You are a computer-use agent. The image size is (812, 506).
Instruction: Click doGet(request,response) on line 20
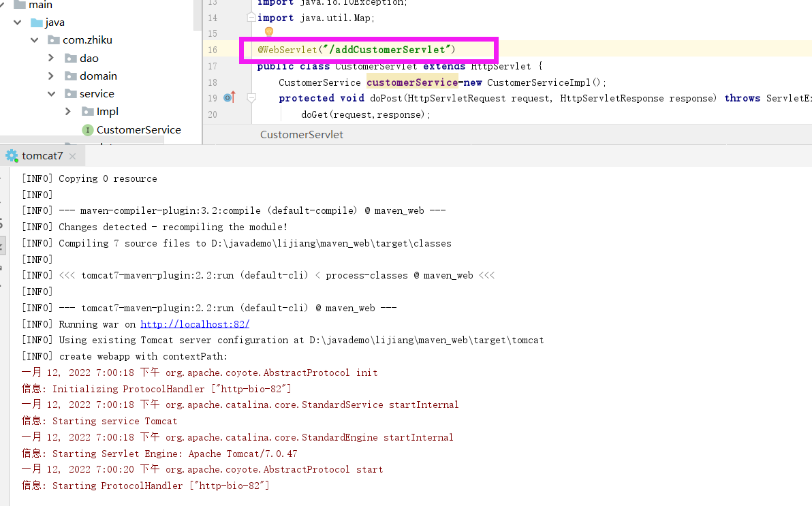[366, 114]
